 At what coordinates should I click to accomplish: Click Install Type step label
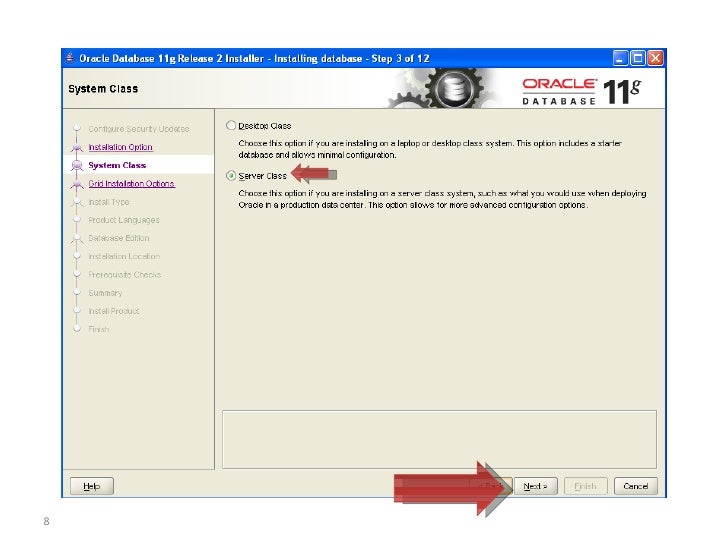click(109, 202)
